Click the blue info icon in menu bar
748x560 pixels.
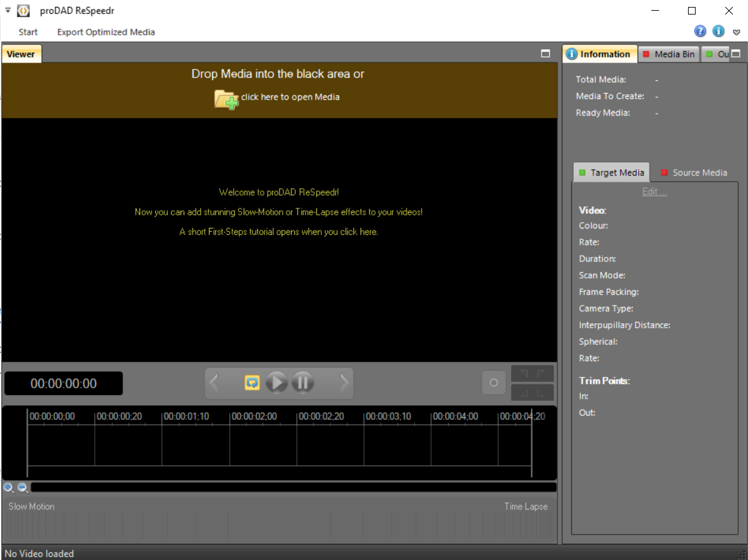pos(718,32)
